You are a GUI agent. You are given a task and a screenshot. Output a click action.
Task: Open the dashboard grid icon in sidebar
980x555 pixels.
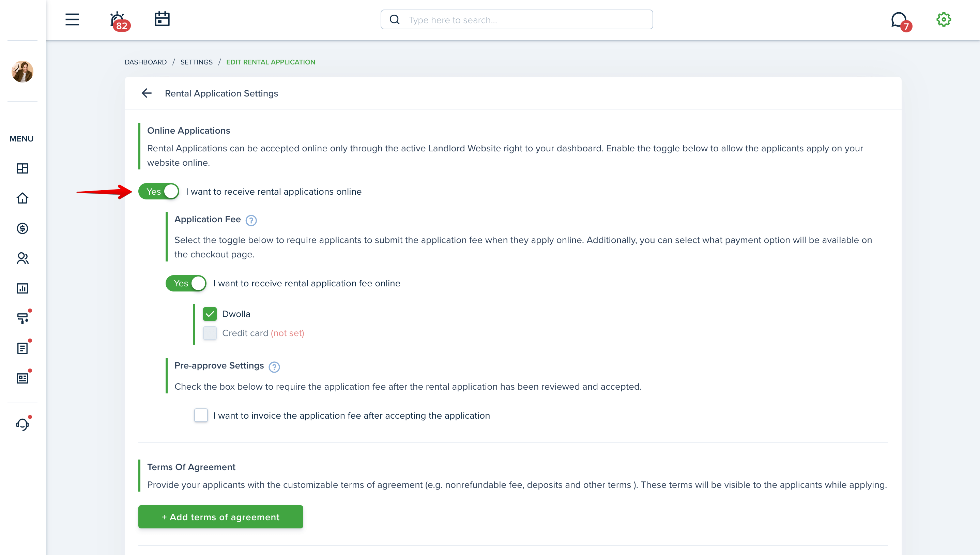coord(22,168)
